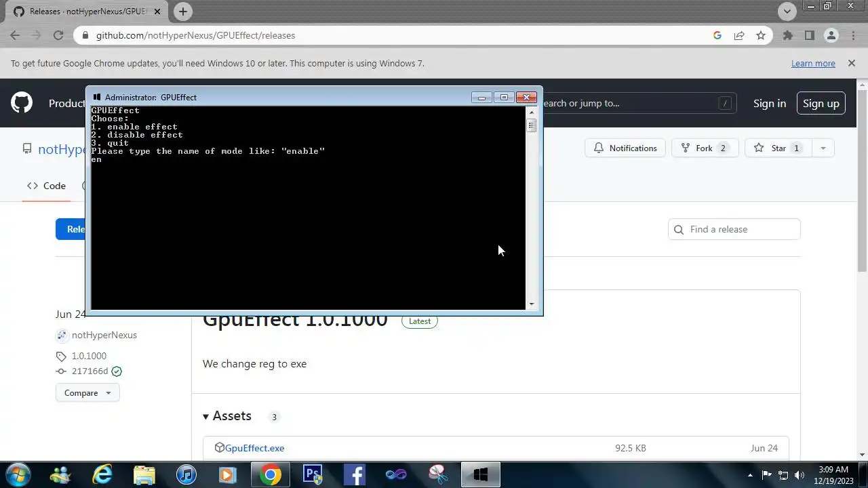Follow the Learn more link

point(813,63)
